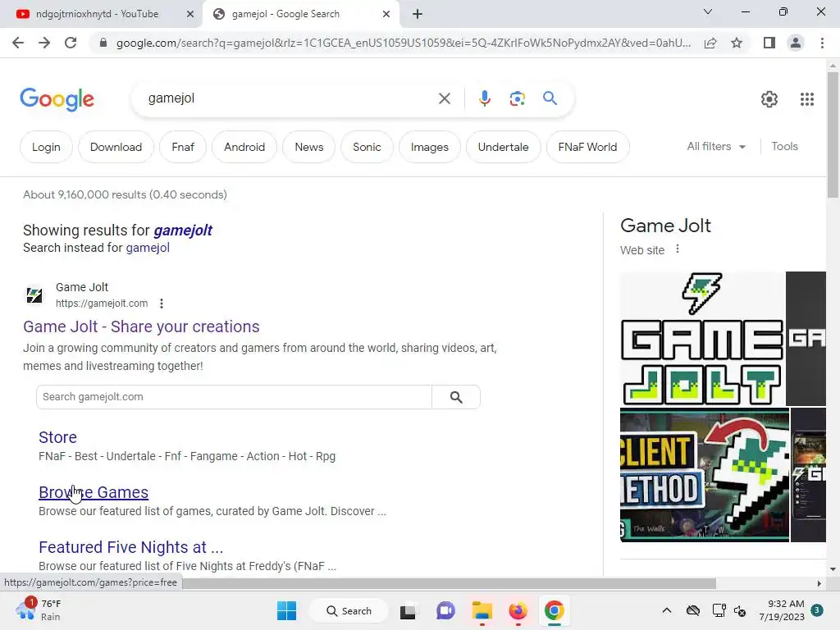The height and width of the screenshot is (630, 840).
Task: Open the muted volume tray icon
Action: pyautogui.click(x=740, y=610)
